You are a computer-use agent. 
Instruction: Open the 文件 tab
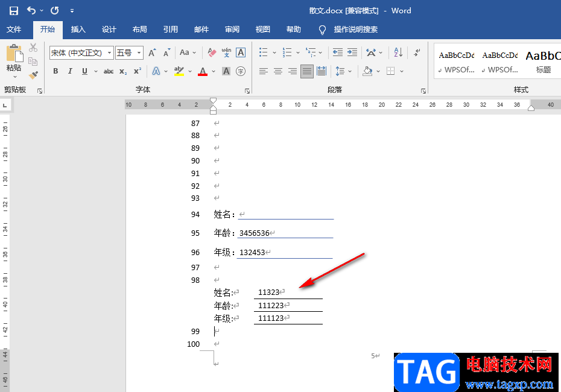point(14,30)
